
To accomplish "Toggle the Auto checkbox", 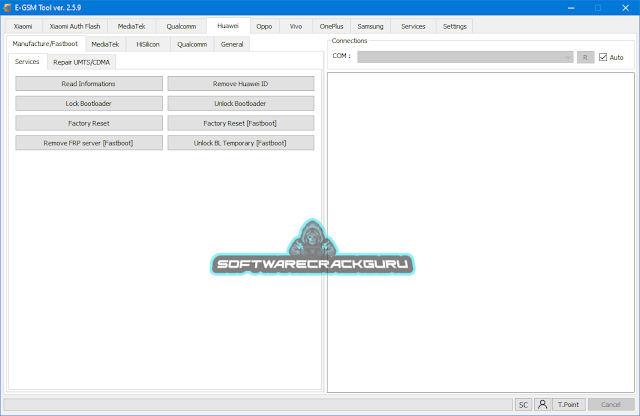I will pos(603,57).
